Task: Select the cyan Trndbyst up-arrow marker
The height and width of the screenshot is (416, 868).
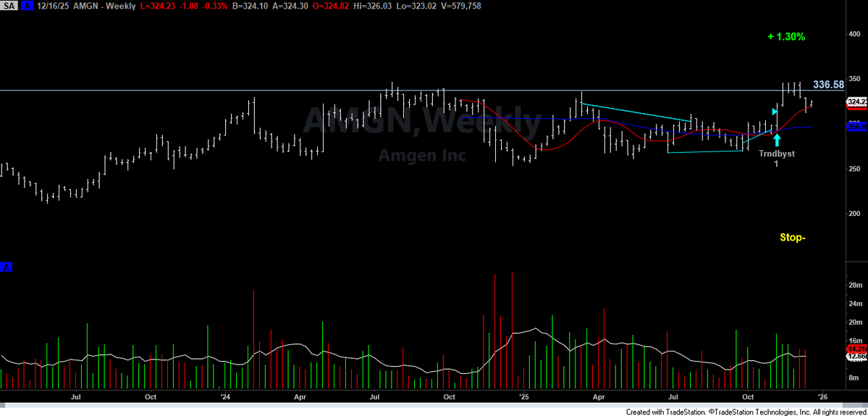Action: [x=777, y=138]
